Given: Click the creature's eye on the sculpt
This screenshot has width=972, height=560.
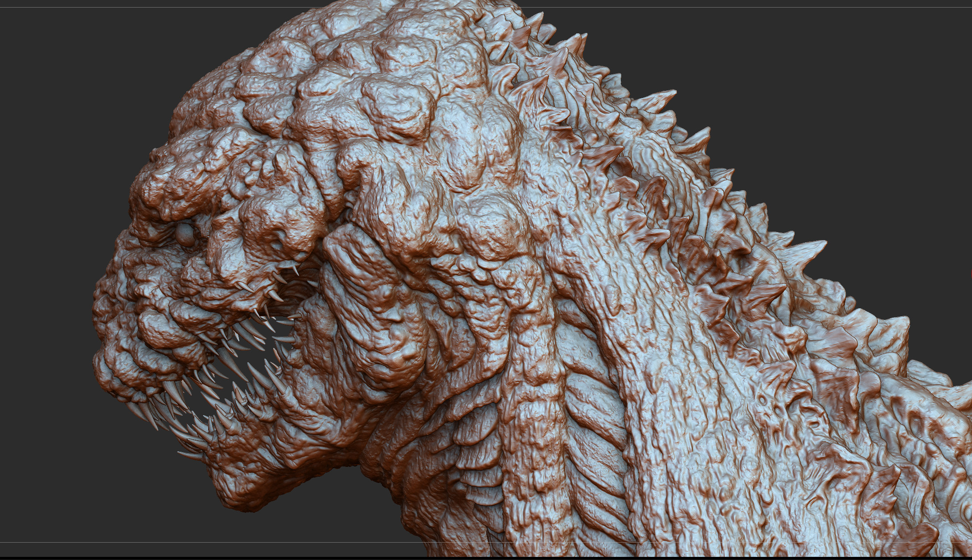Looking at the screenshot, I should (185, 235).
